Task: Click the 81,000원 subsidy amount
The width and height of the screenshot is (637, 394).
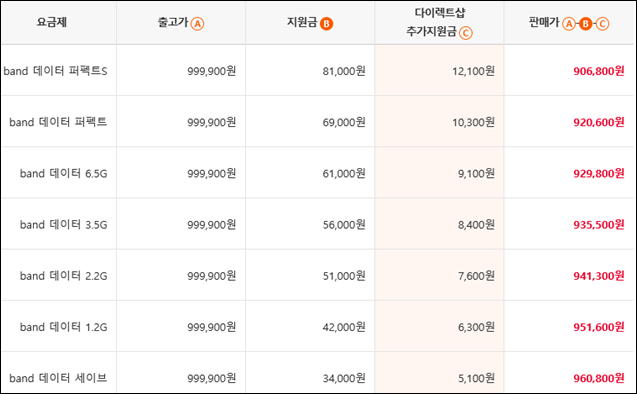Action: 344,71
